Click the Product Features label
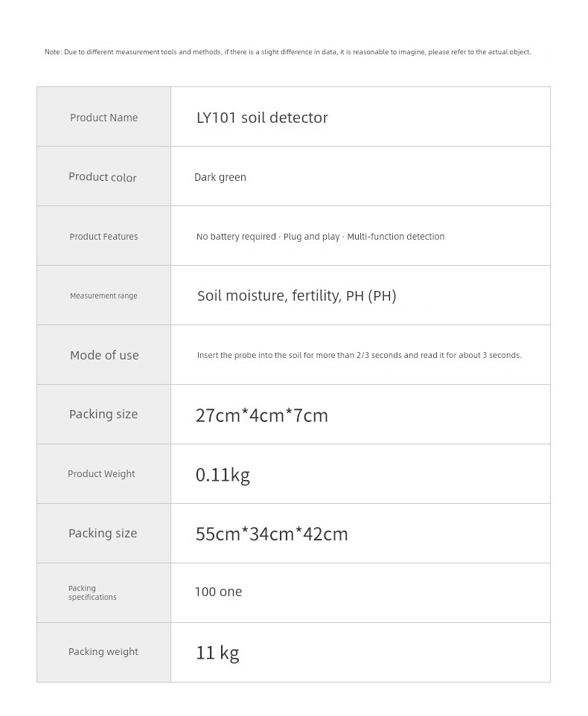 click(103, 237)
